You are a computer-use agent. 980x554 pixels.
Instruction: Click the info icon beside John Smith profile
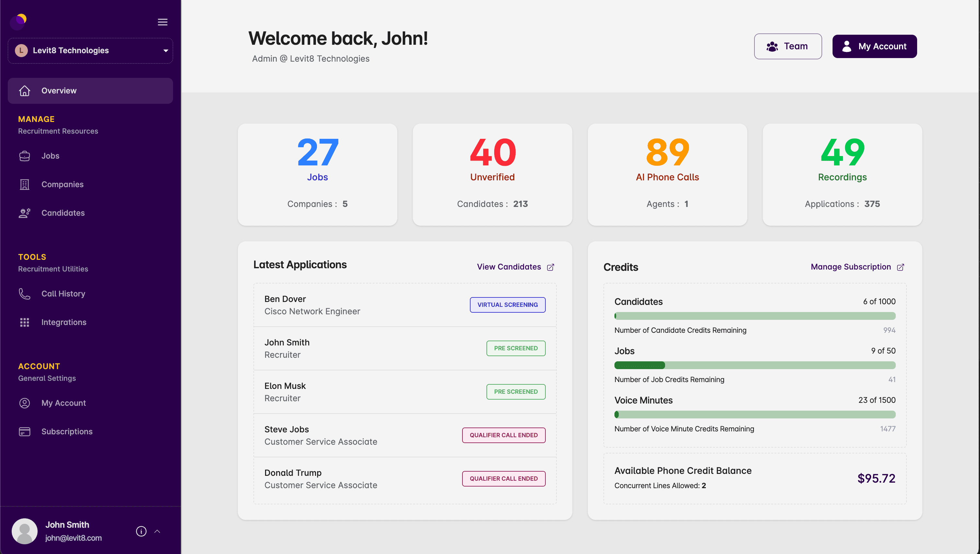tap(141, 531)
